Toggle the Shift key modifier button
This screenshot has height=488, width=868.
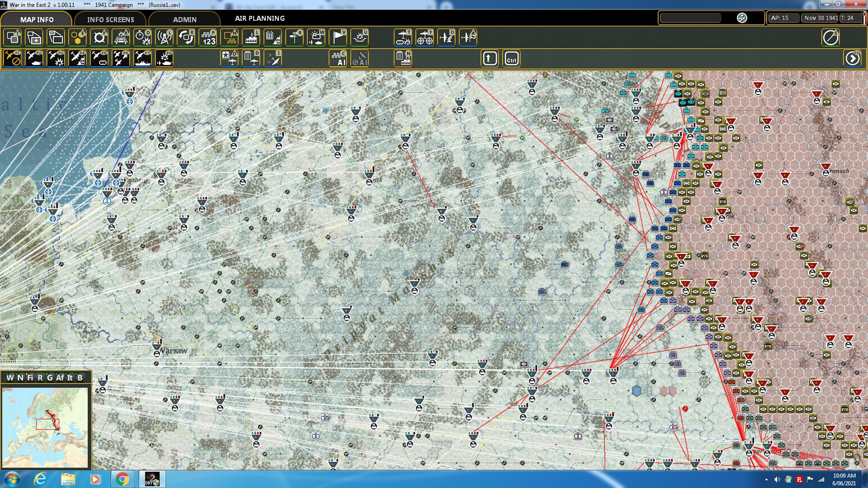point(490,59)
